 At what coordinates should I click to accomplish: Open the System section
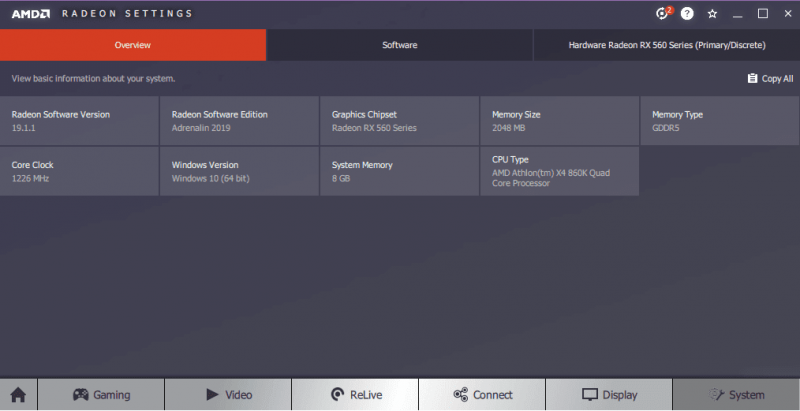click(736, 394)
